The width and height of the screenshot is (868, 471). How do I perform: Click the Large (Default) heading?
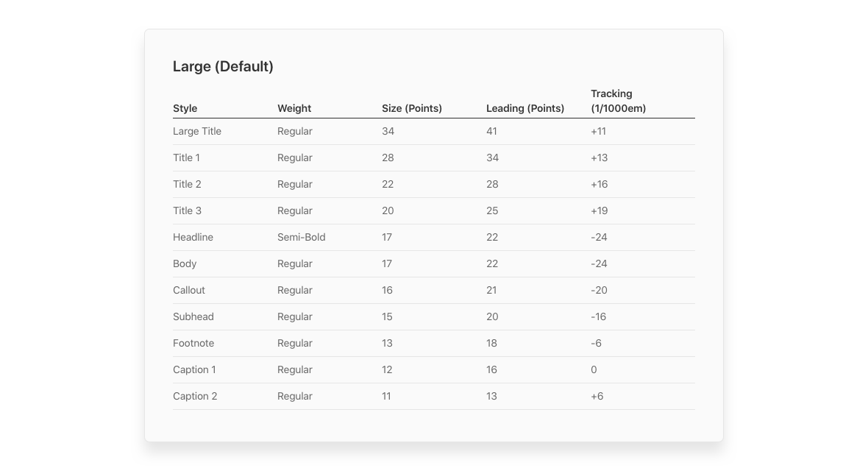tap(223, 66)
